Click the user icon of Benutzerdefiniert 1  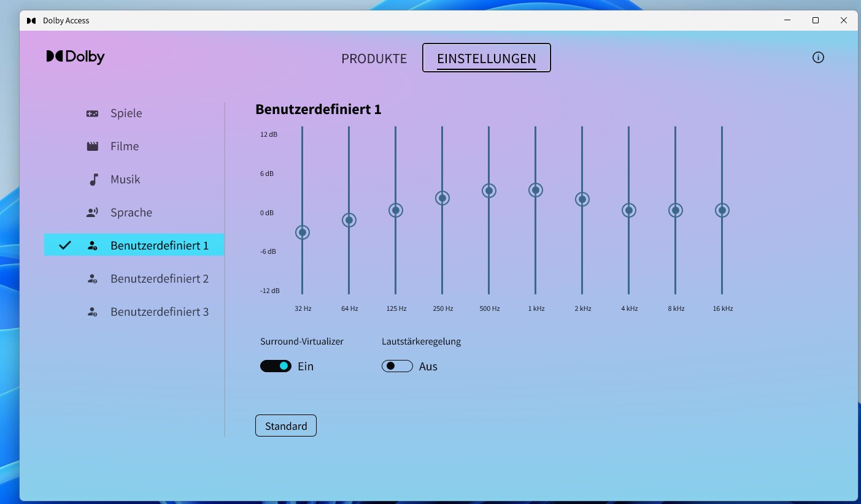[x=92, y=246]
